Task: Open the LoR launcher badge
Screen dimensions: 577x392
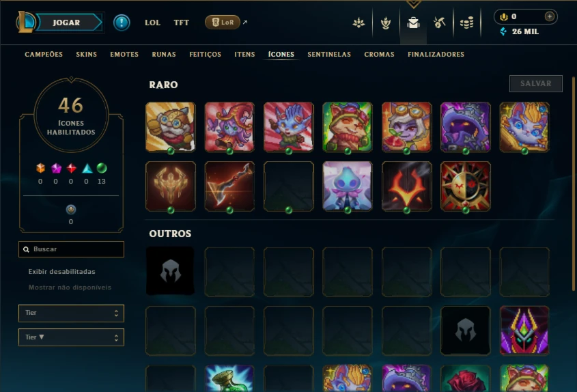Action: pos(222,22)
